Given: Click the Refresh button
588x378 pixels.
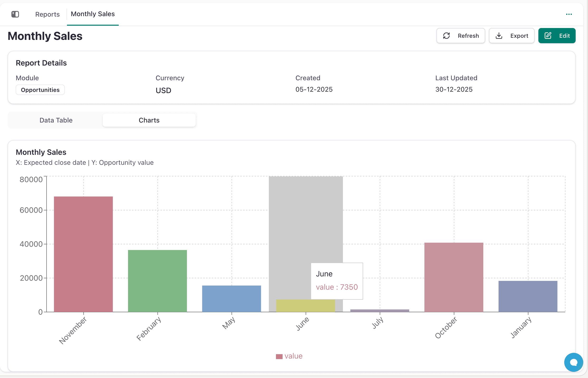Looking at the screenshot, I should (460, 36).
